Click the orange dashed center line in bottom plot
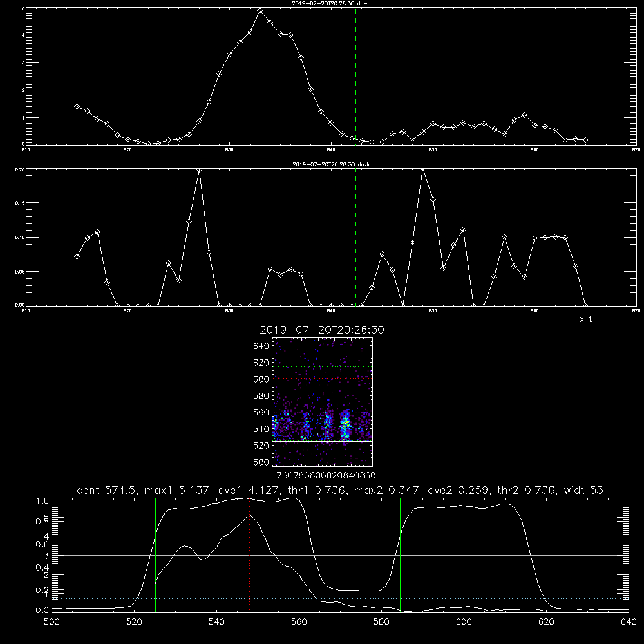The height and width of the screenshot is (644, 644). tap(359, 554)
